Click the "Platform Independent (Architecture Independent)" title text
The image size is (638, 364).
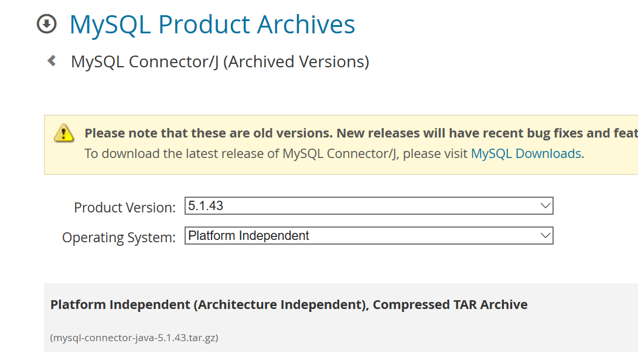pyautogui.click(x=208, y=305)
